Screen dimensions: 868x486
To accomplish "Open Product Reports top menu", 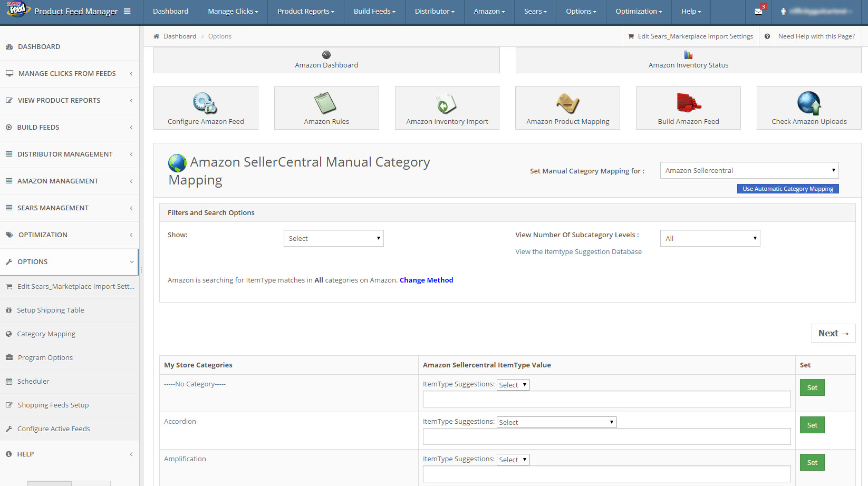I will click(306, 11).
